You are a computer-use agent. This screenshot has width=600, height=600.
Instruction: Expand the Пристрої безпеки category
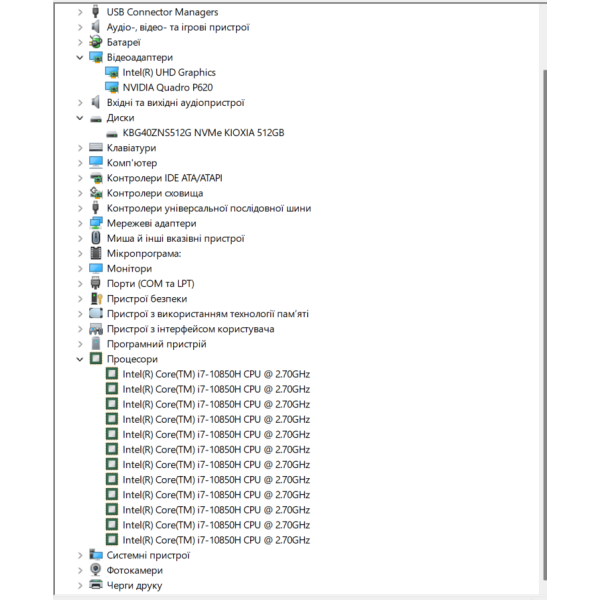(80, 299)
